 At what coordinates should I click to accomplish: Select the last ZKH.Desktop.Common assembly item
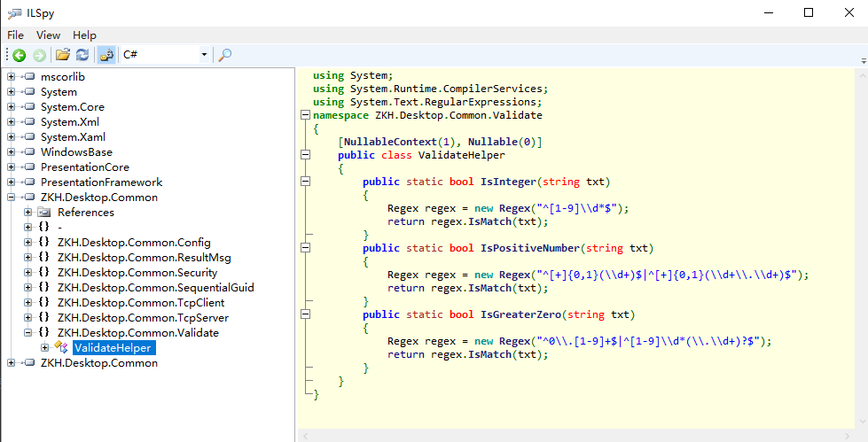99,363
